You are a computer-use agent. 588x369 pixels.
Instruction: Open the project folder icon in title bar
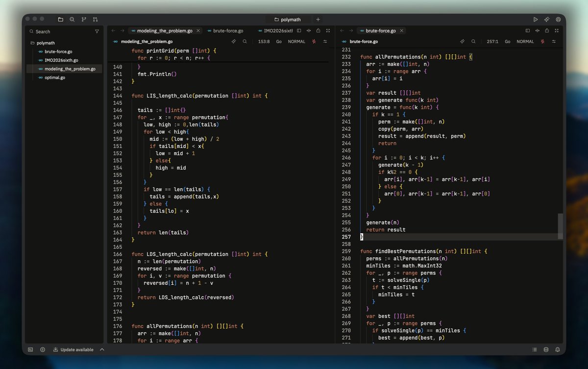pyautogui.click(x=60, y=20)
